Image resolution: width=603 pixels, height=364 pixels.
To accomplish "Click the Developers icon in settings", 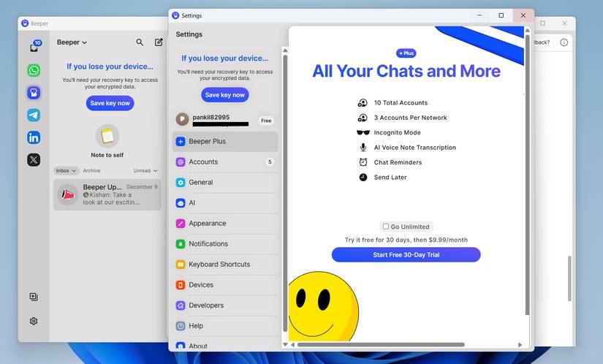I will (181, 306).
